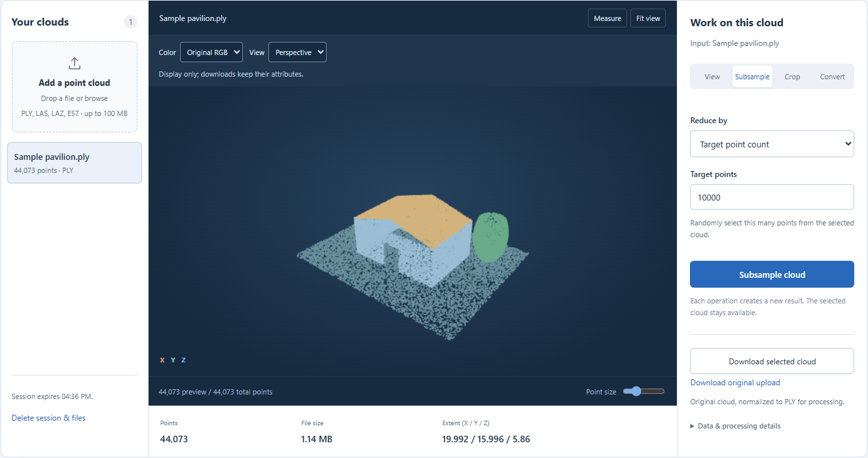Click Delete session & files link
The width and height of the screenshot is (868, 458).
[x=48, y=418]
